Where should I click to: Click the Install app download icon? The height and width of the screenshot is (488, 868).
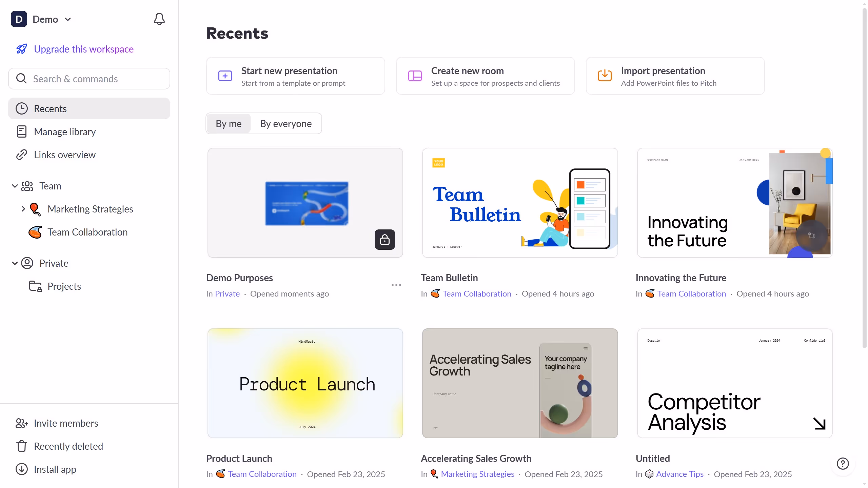[x=22, y=469]
